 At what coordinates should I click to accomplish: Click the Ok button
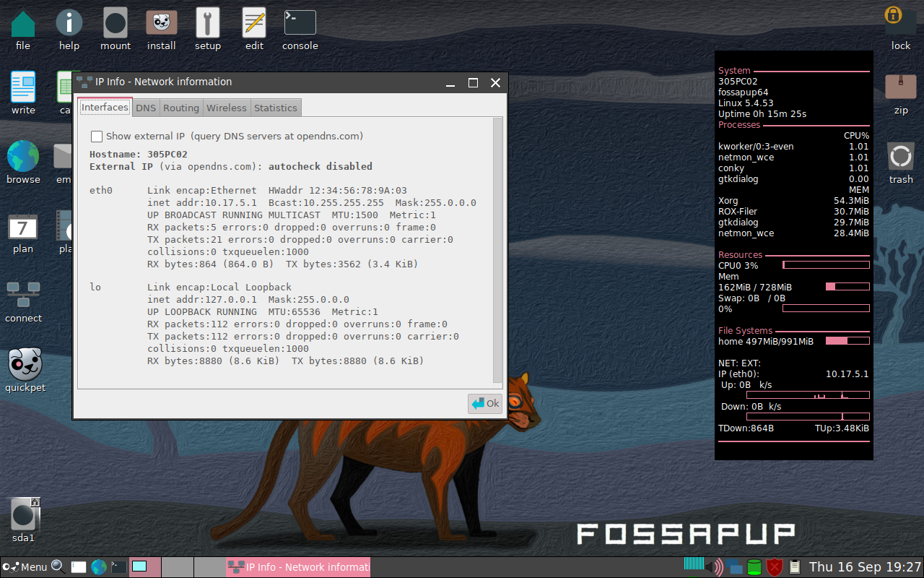(485, 404)
